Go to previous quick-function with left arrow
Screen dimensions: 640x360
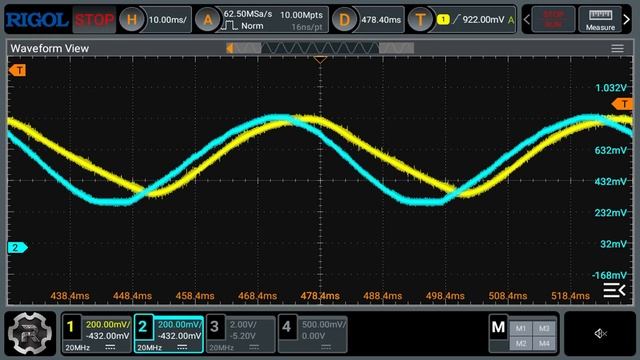[x=527, y=19]
